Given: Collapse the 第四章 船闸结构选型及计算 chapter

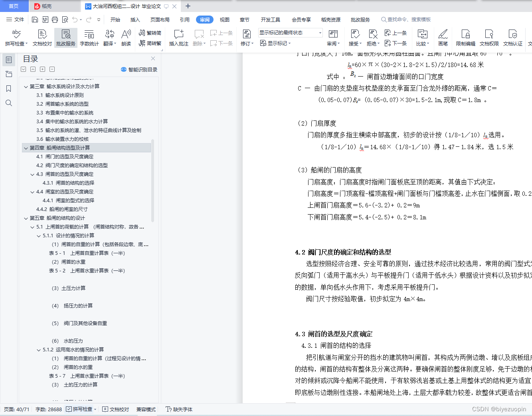Looking at the screenshot, I should [x=26, y=148].
